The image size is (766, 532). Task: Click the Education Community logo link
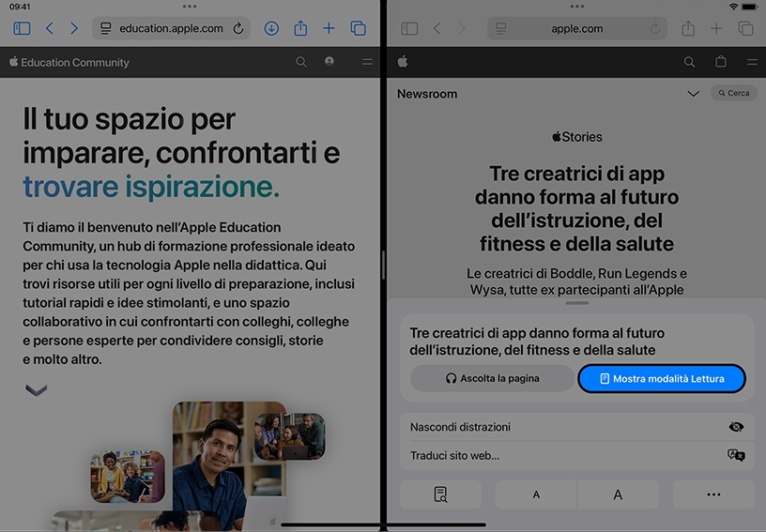69,62
